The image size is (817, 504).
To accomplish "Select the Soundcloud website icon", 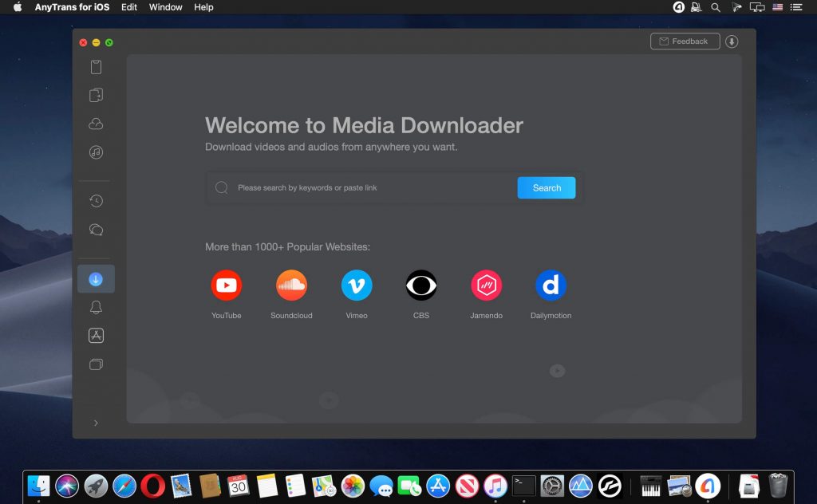I will coord(291,285).
